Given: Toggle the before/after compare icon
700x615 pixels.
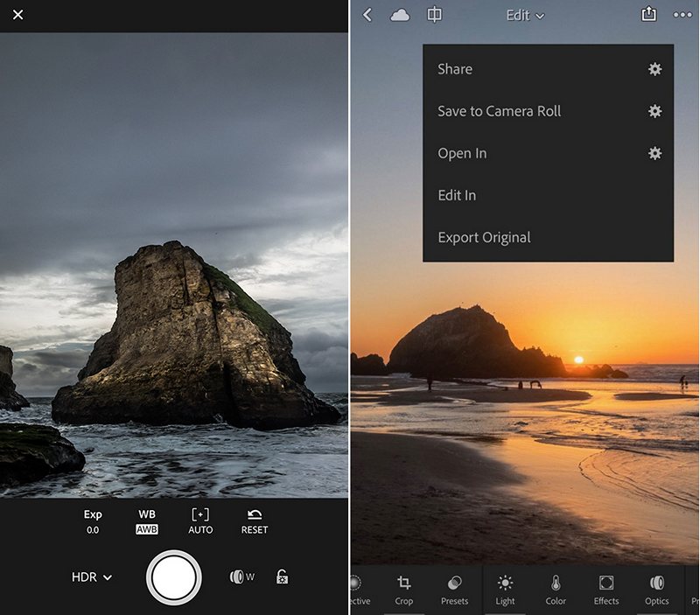Looking at the screenshot, I should click(x=434, y=15).
